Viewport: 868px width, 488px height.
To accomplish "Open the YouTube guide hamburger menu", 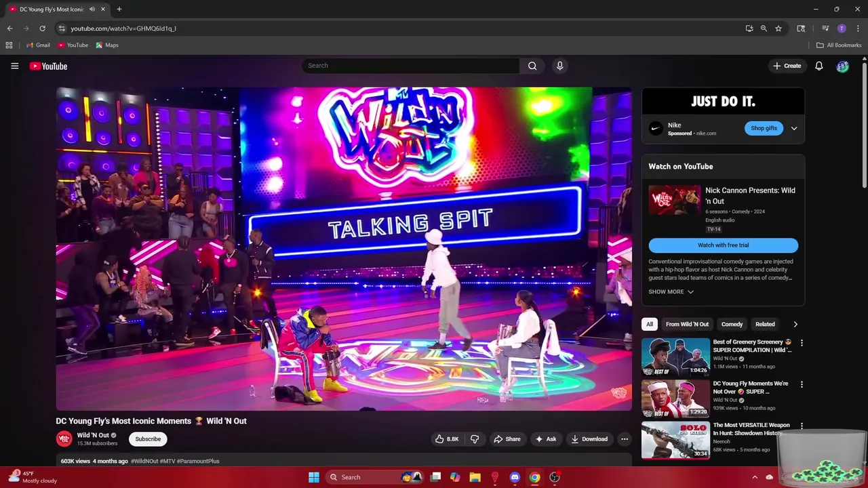I will [14, 66].
